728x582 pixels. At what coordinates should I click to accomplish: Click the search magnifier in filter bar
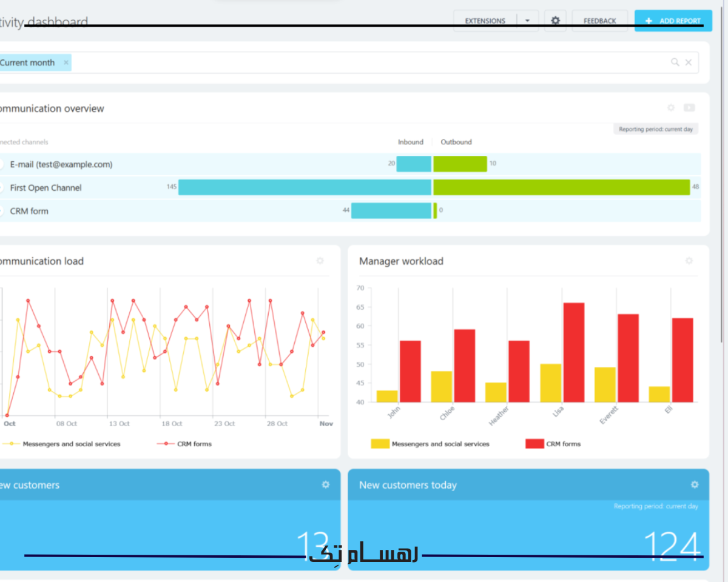[675, 62]
